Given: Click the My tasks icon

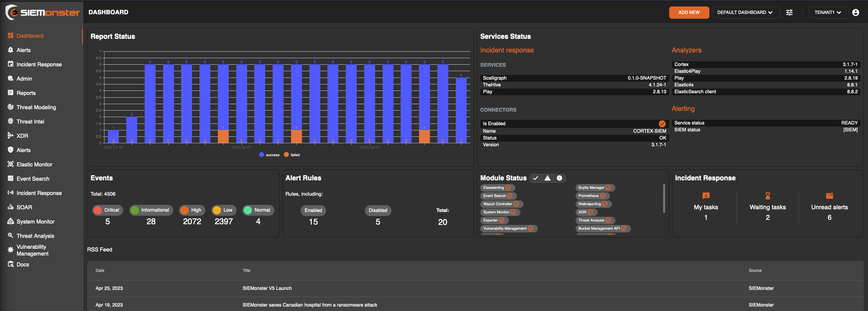Looking at the screenshot, I should (706, 196).
